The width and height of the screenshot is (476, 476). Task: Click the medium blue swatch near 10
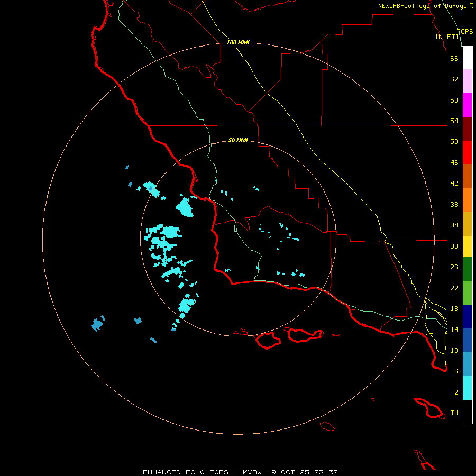click(x=467, y=340)
